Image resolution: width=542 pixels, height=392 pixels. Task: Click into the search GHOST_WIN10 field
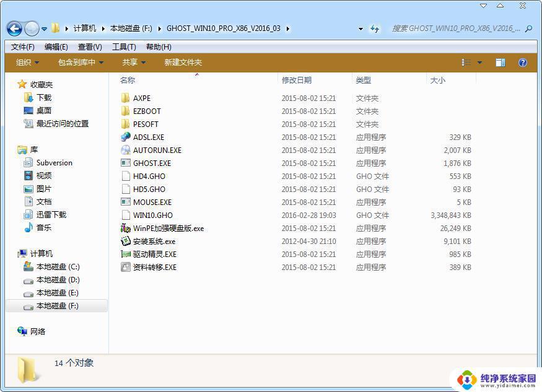click(x=456, y=28)
